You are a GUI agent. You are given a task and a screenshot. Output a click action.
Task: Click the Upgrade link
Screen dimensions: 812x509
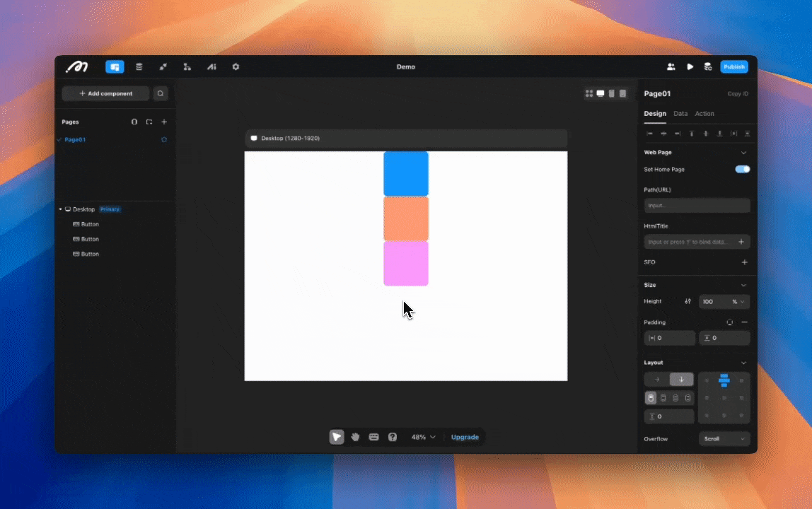click(465, 437)
